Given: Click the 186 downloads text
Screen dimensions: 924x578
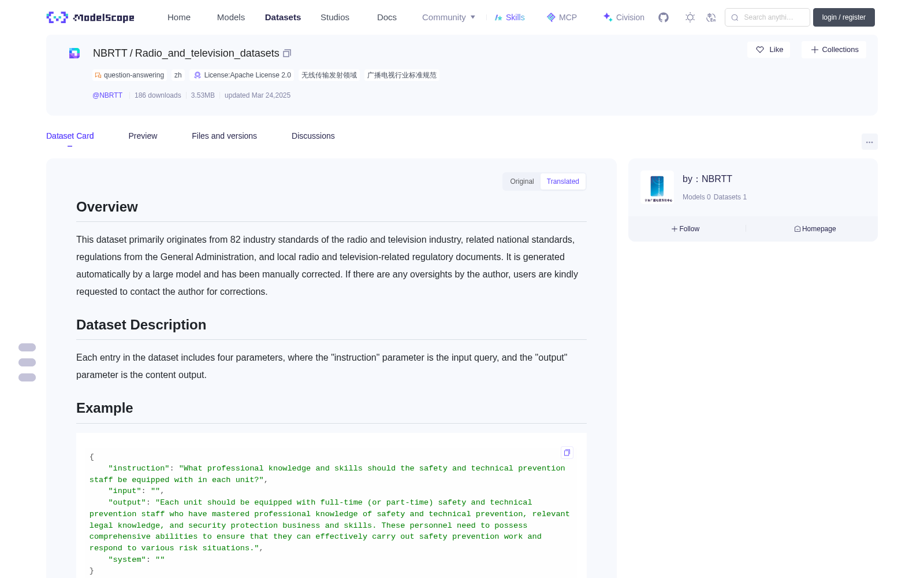Looking at the screenshot, I should click(x=158, y=95).
